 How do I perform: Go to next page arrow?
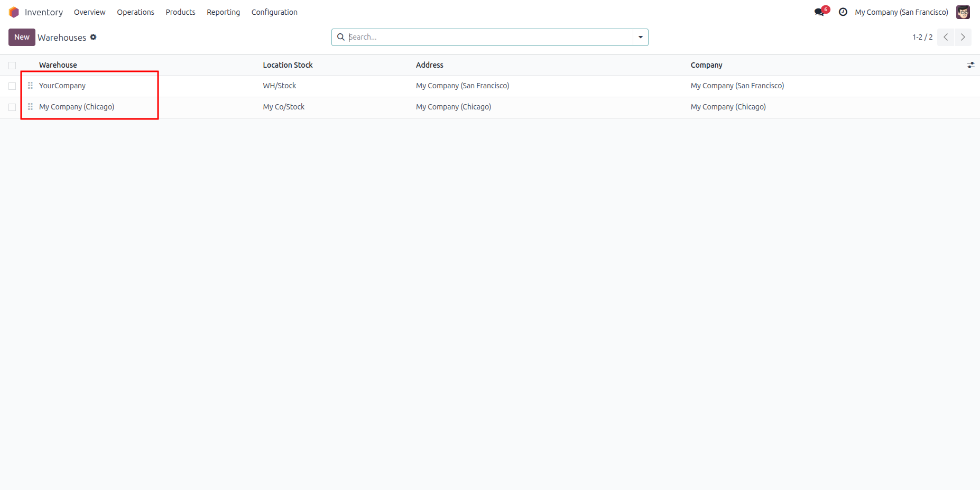point(963,37)
